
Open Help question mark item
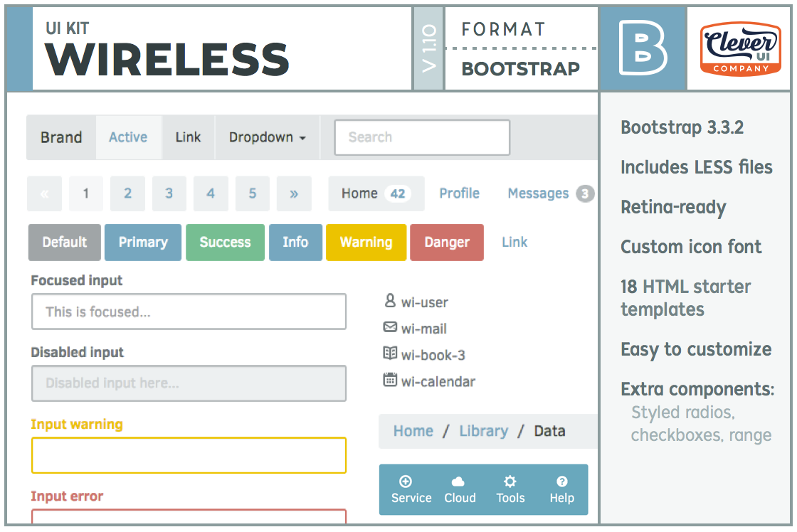[561, 490]
